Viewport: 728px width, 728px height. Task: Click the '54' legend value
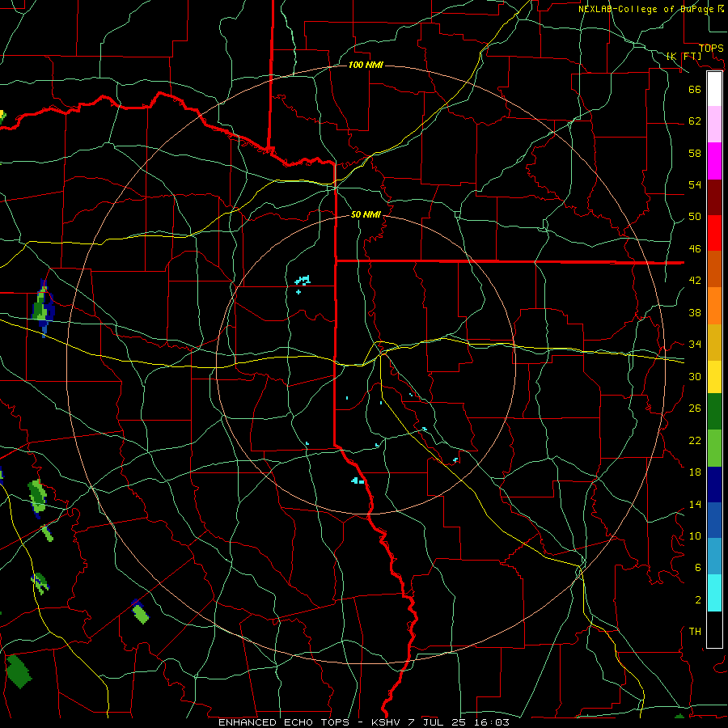point(695,184)
